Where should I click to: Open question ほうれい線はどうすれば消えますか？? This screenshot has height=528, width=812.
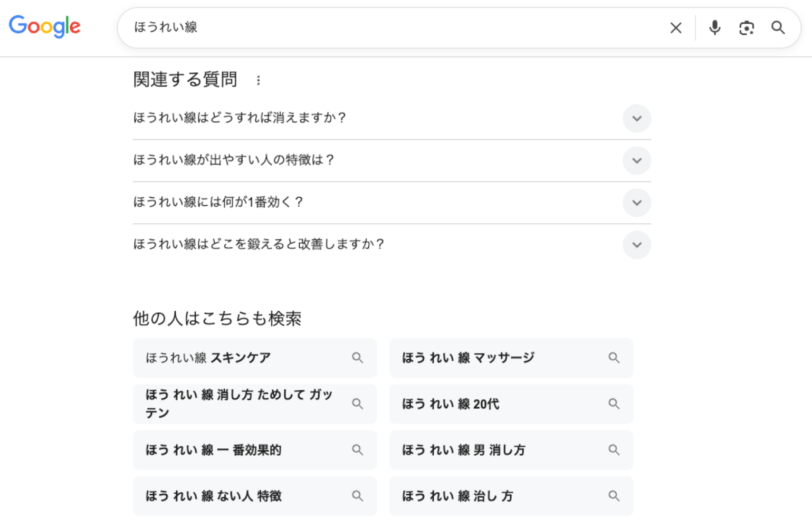tap(392, 118)
